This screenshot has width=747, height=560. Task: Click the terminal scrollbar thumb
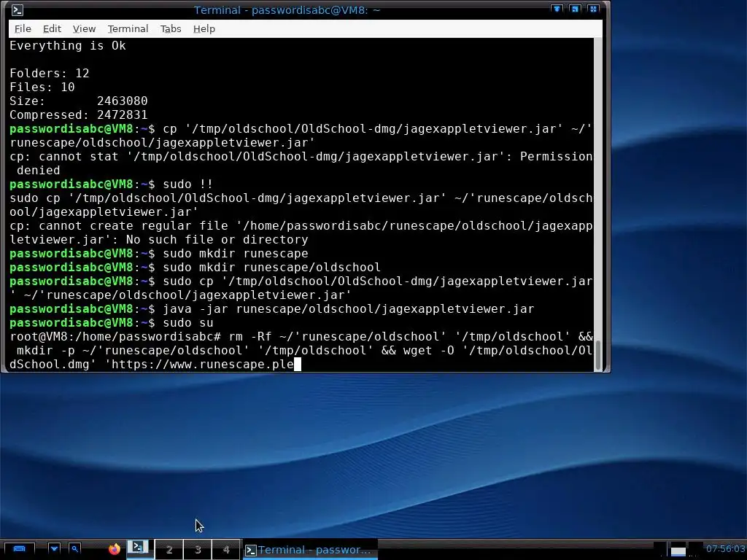point(598,354)
